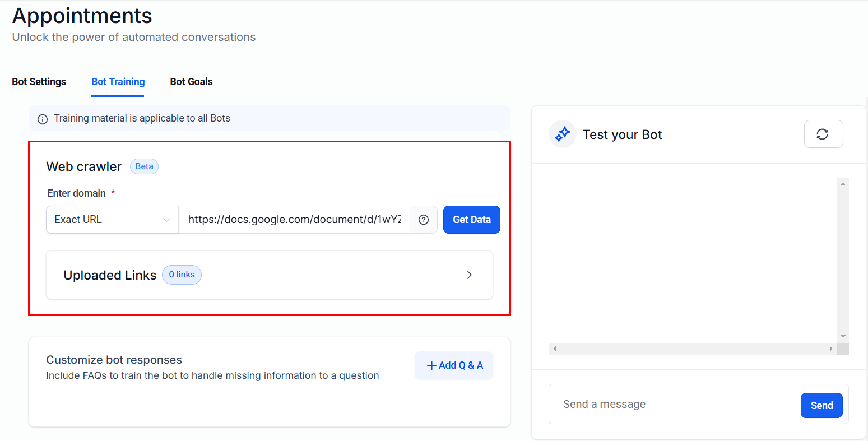Click the horizontal scrollbar left arrow

tap(554, 349)
